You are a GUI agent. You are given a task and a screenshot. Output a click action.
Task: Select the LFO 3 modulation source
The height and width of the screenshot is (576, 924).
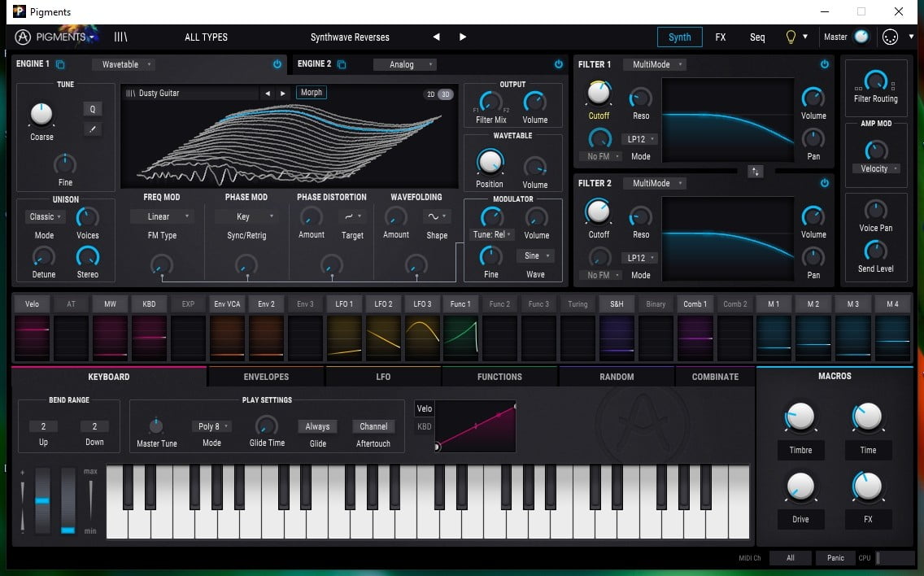tap(422, 304)
